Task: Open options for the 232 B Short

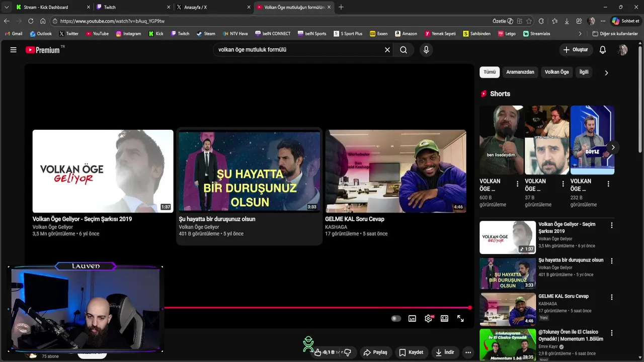Action: tap(608, 184)
